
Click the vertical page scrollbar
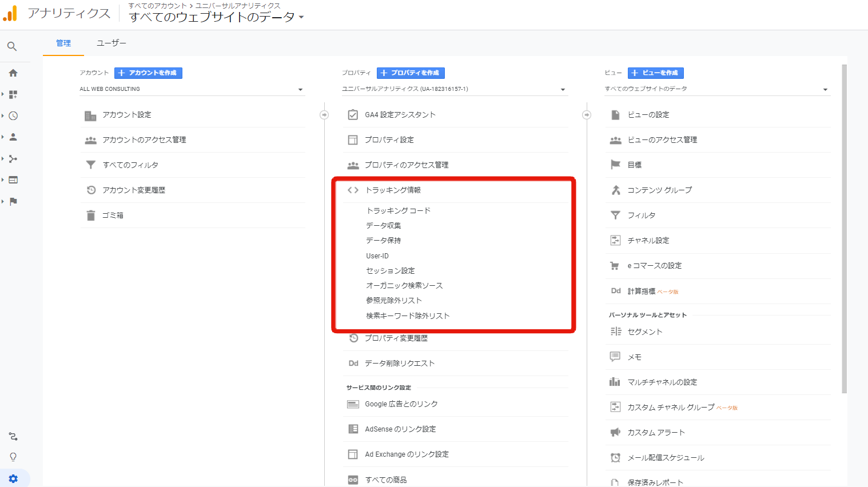point(845,229)
